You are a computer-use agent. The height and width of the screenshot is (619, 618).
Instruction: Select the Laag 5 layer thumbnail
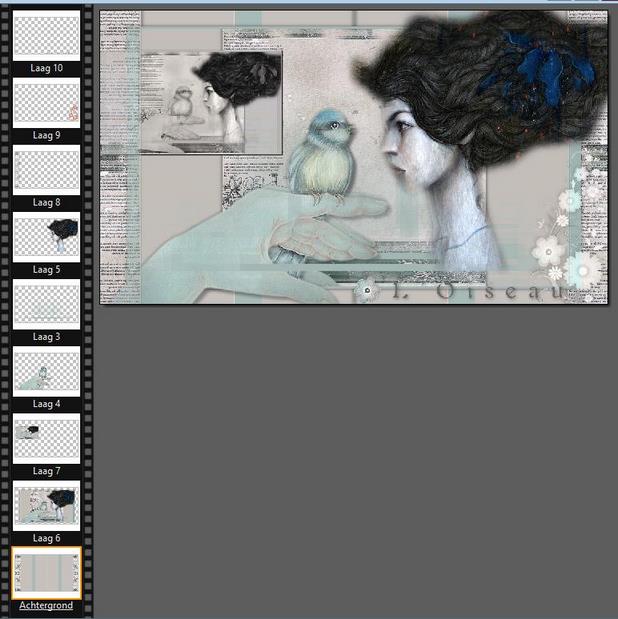pos(46,237)
